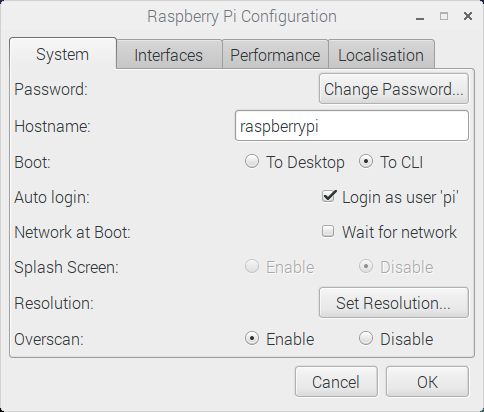Image resolution: width=484 pixels, height=412 pixels.
Task: Click the Change Password button
Action: click(x=394, y=89)
